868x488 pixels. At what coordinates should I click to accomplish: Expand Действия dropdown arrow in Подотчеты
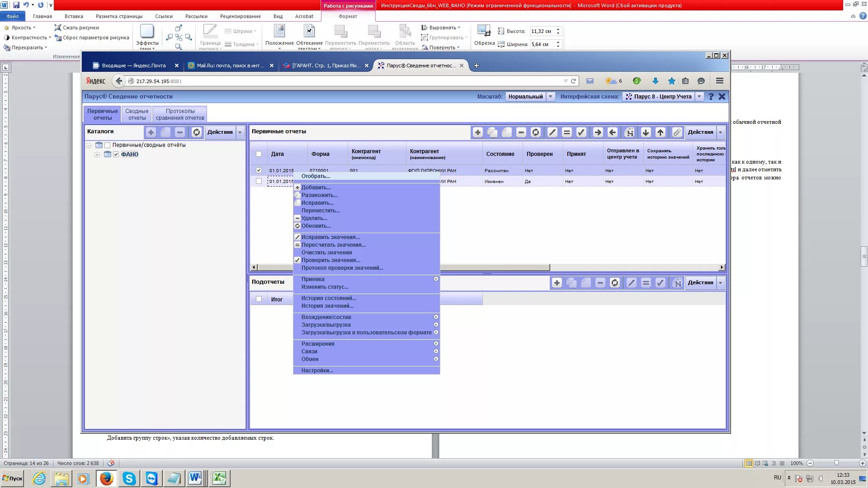[x=721, y=283]
